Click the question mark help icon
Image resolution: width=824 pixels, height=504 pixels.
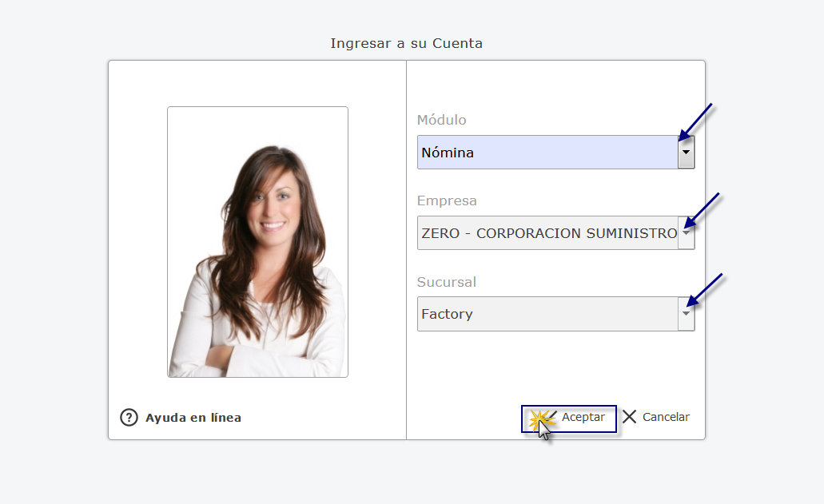click(x=129, y=417)
